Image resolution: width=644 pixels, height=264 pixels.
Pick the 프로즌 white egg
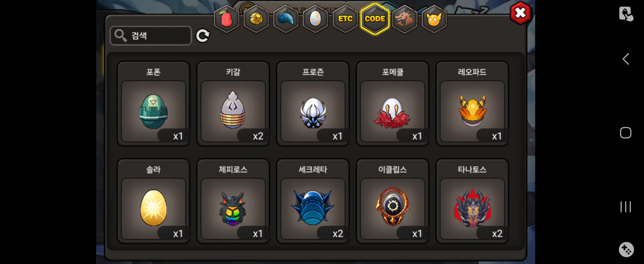pos(313,103)
